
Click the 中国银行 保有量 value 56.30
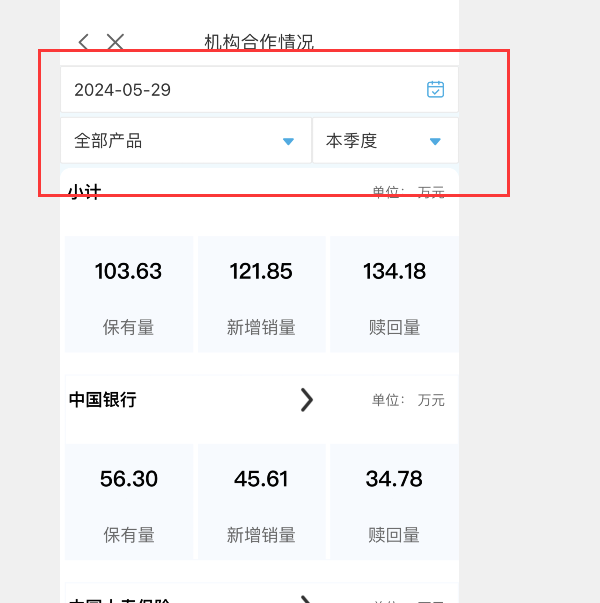[x=129, y=479]
